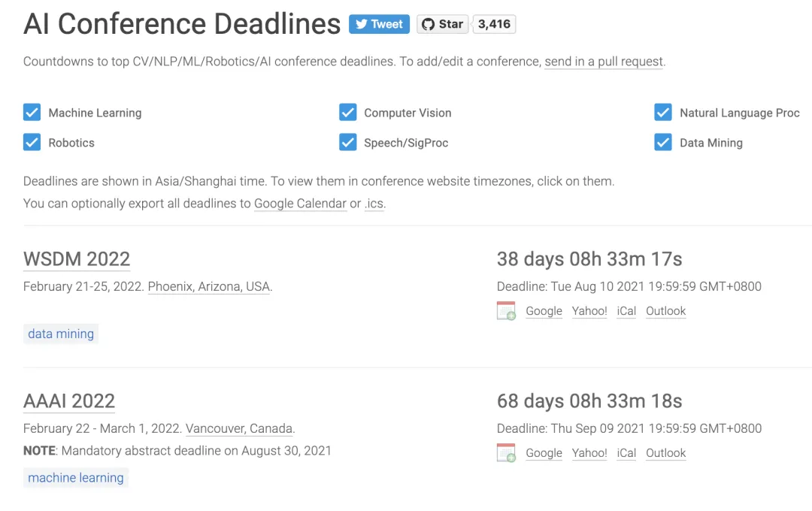Open the 3,416 star count link

(494, 24)
